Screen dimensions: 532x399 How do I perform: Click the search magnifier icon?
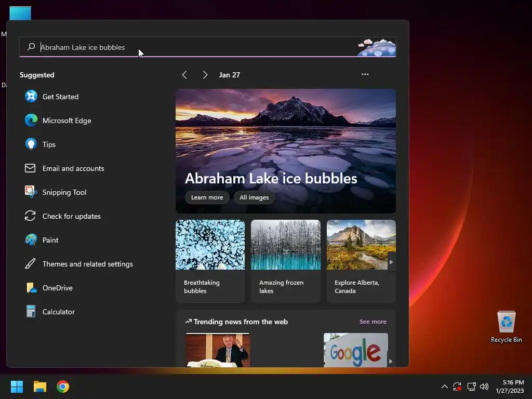tap(31, 47)
